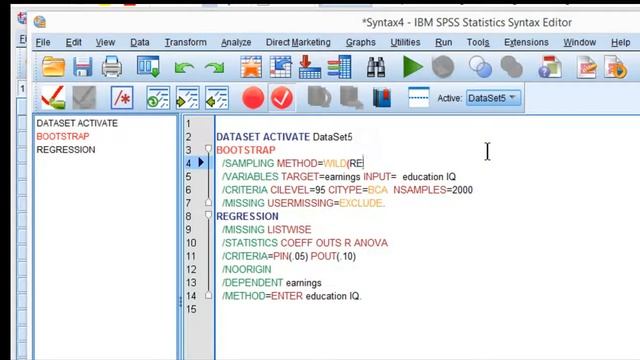Image resolution: width=640 pixels, height=360 pixels.
Task: Click the red checkmark validate icon
Action: (53, 98)
